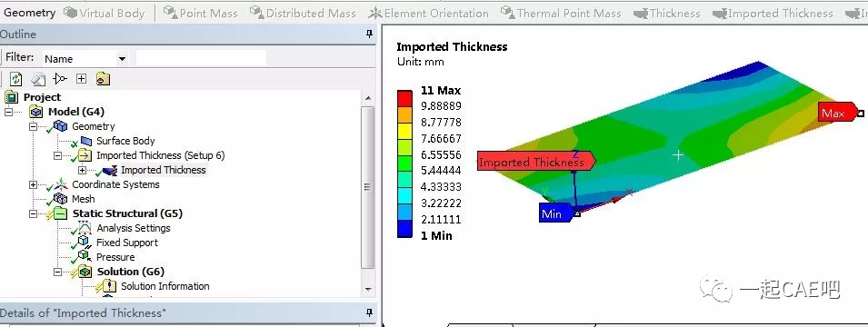Click the Imported Thickness (Setup 6) folder icon

tap(85, 155)
